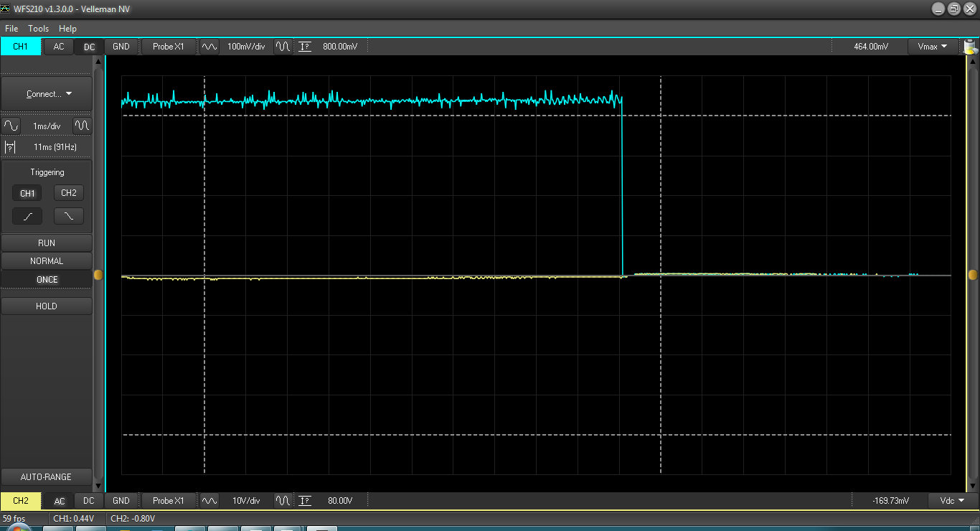Set CH1 coupling to DC

click(x=89, y=47)
